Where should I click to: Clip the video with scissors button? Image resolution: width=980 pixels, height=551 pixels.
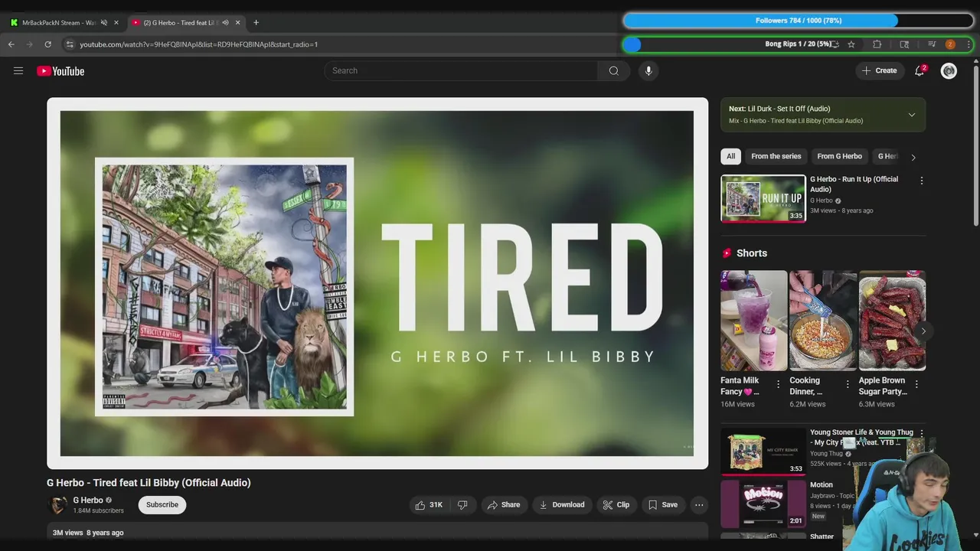(x=616, y=505)
